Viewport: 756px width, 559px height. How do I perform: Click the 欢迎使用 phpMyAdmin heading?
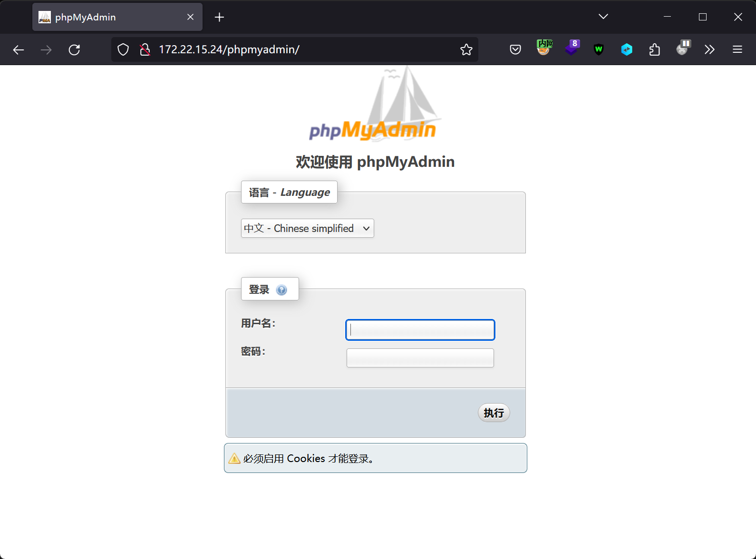tap(375, 162)
